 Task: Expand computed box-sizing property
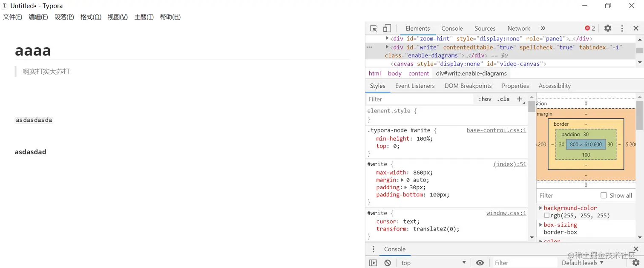(x=541, y=225)
